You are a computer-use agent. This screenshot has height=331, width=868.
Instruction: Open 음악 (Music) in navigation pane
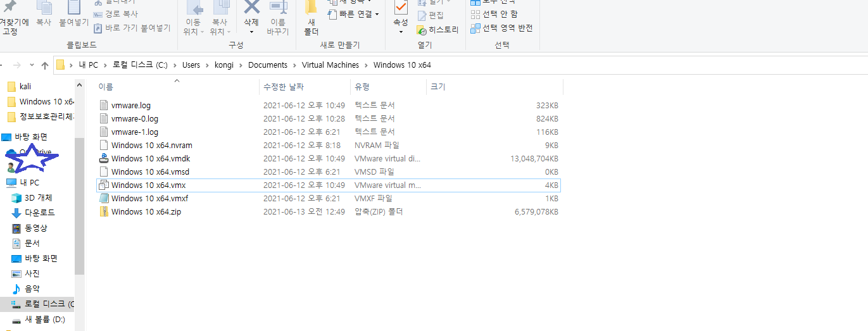pyautogui.click(x=32, y=289)
